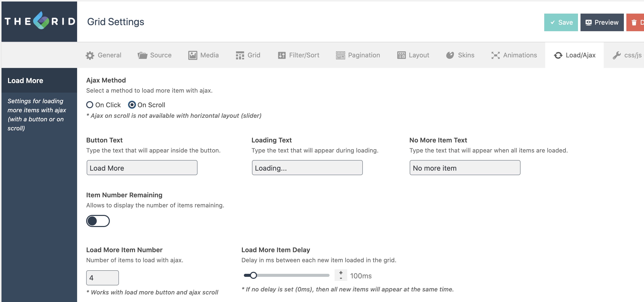Viewport: 644px width, 302px height.
Task: Click the Skins palette icon
Action: coord(450,55)
